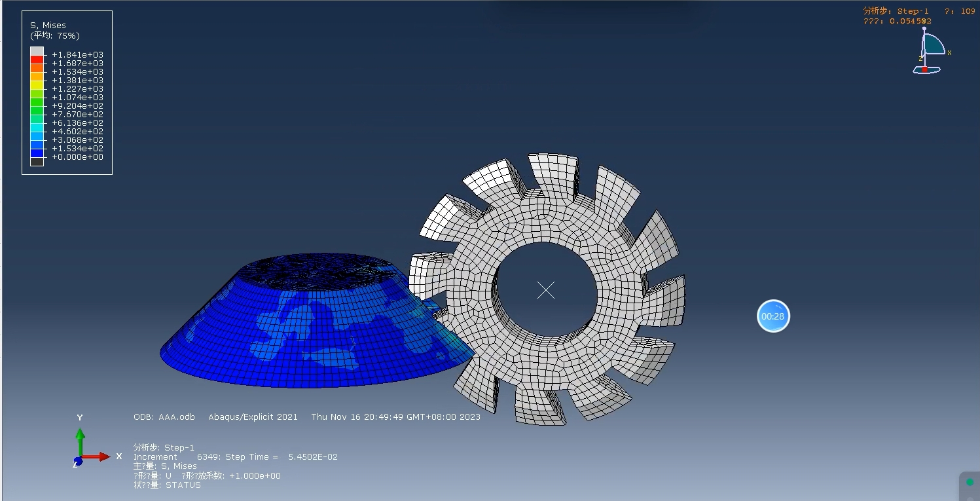Pick the red swatch in the Mises legend
The height and width of the screenshot is (501, 980).
pos(37,60)
